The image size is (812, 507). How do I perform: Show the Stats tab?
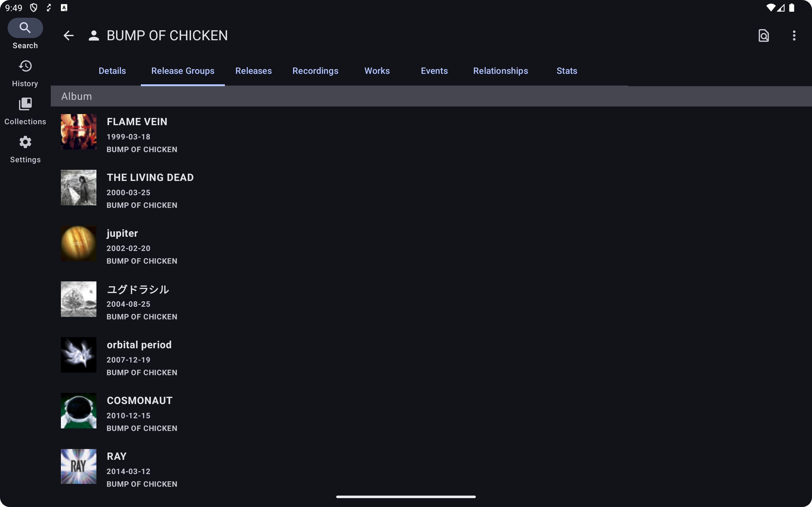coord(567,71)
